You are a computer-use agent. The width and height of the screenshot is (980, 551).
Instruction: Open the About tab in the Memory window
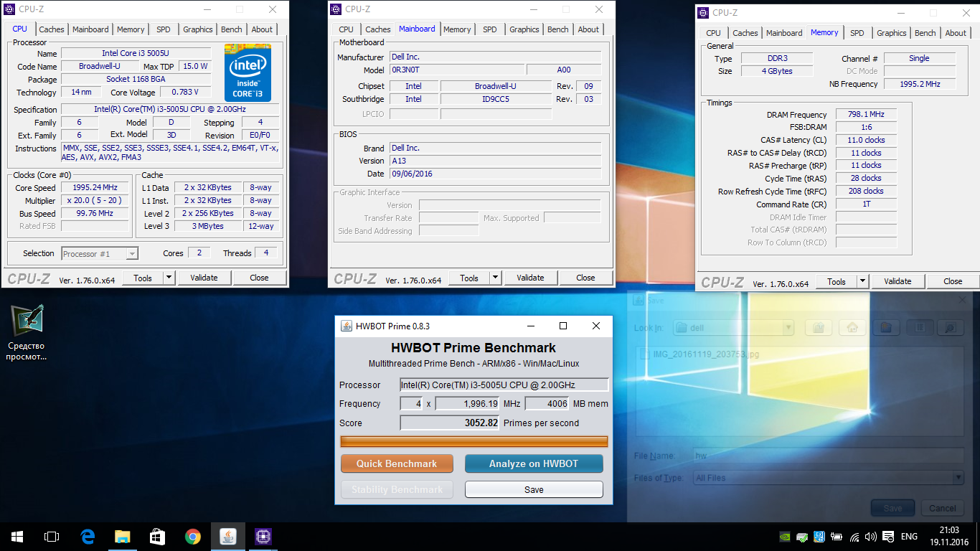pyautogui.click(x=956, y=33)
